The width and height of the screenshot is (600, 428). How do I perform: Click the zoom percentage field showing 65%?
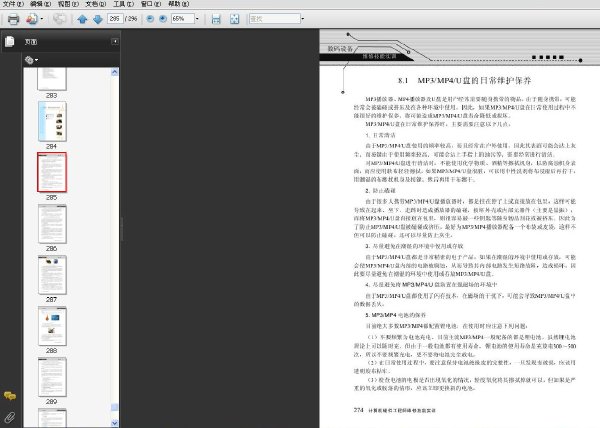(x=183, y=18)
